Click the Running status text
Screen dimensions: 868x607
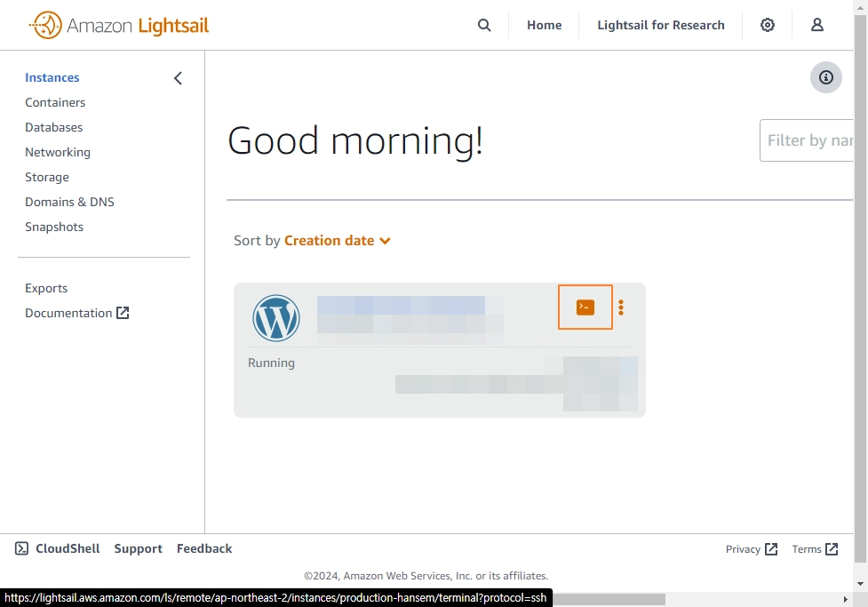pos(271,363)
